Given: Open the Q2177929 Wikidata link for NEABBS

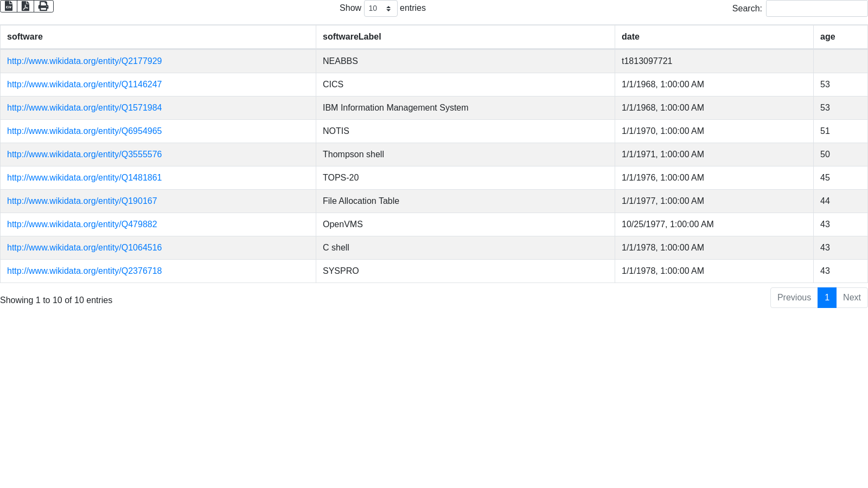Looking at the screenshot, I should click(84, 61).
